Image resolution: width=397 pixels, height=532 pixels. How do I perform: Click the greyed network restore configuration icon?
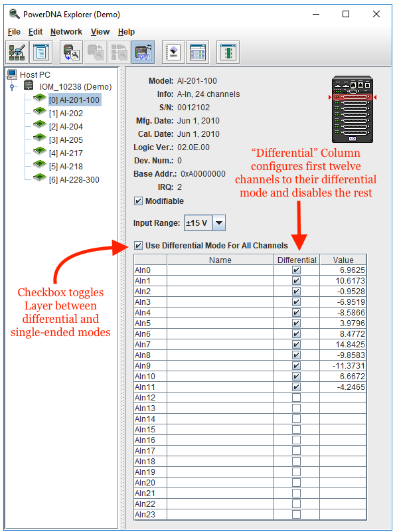tap(119, 52)
